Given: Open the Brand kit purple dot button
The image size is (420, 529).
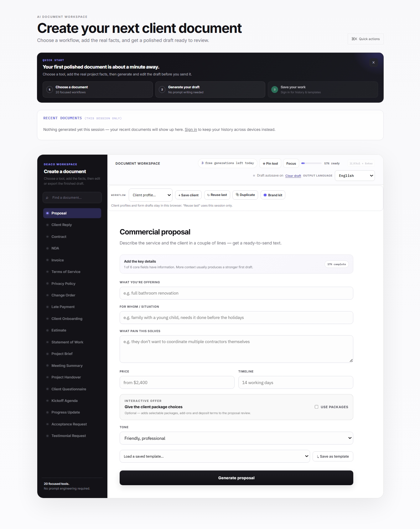Looking at the screenshot, I should tap(273, 195).
